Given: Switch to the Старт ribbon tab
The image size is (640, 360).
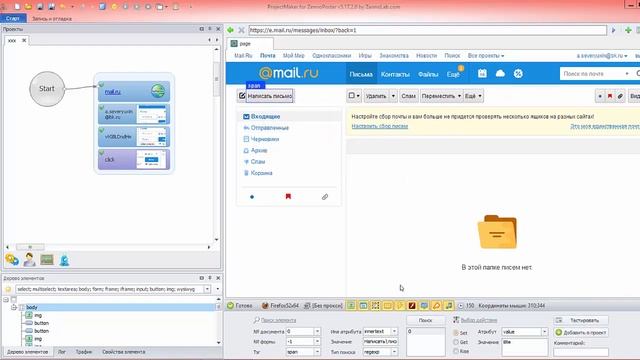Looking at the screenshot, I should (13, 18).
